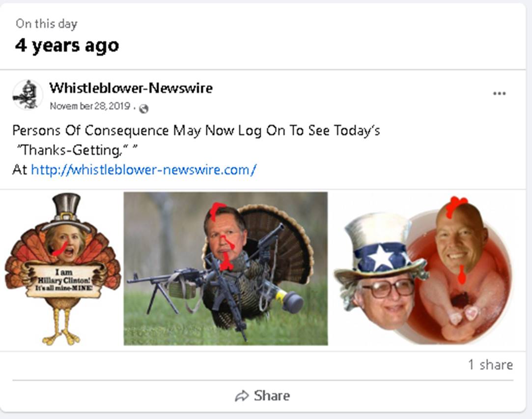The width and height of the screenshot is (532, 419).
Task: Open the Whistleblower-Newswire page name
Action: click(x=131, y=88)
